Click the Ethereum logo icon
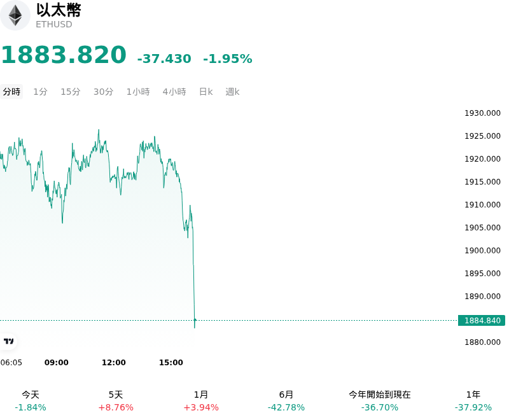Image resolution: width=509 pixels, height=420 pixels. pos(15,15)
